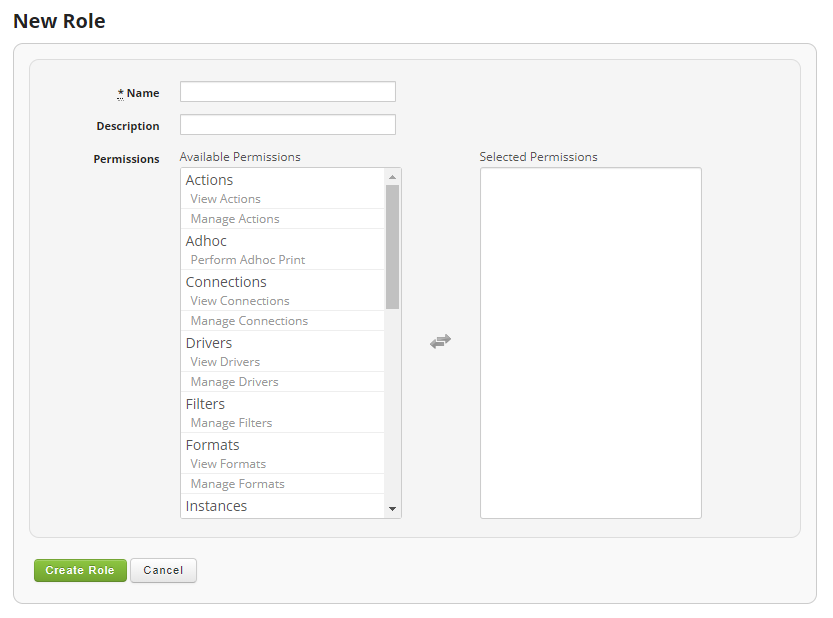Choose the Manage Drivers permission
833x618 pixels.
pyautogui.click(x=235, y=382)
